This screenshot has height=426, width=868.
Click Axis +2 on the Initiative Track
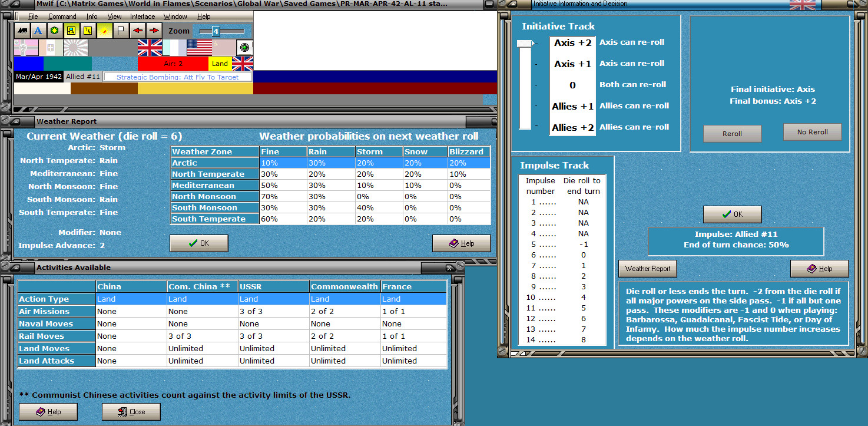(x=572, y=43)
